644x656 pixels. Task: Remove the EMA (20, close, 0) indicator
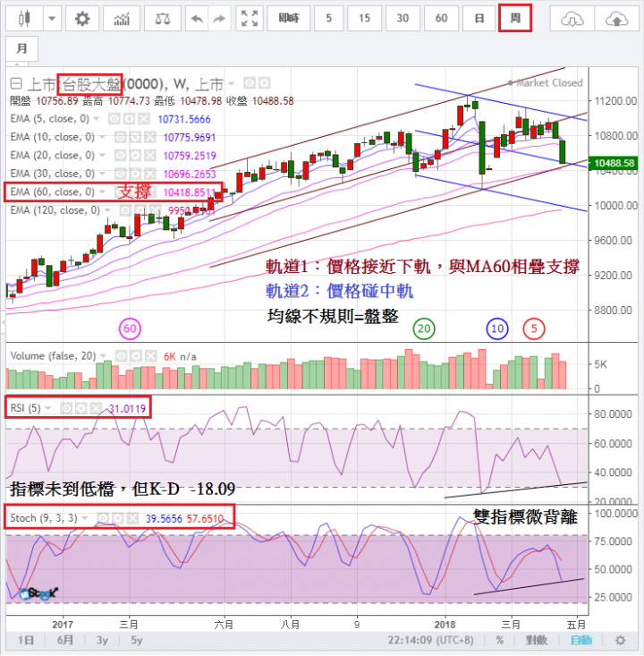tap(150, 156)
